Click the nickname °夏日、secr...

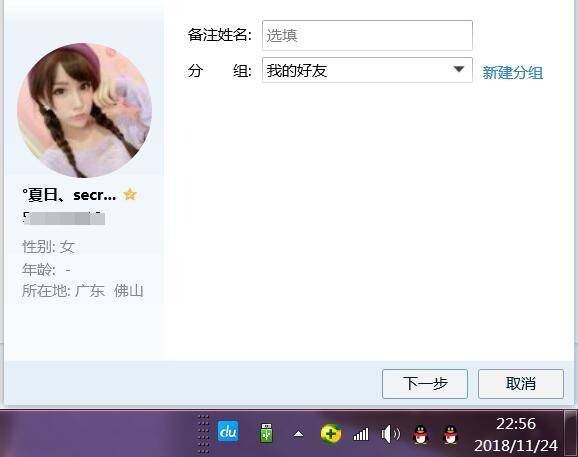coord(69,195)
